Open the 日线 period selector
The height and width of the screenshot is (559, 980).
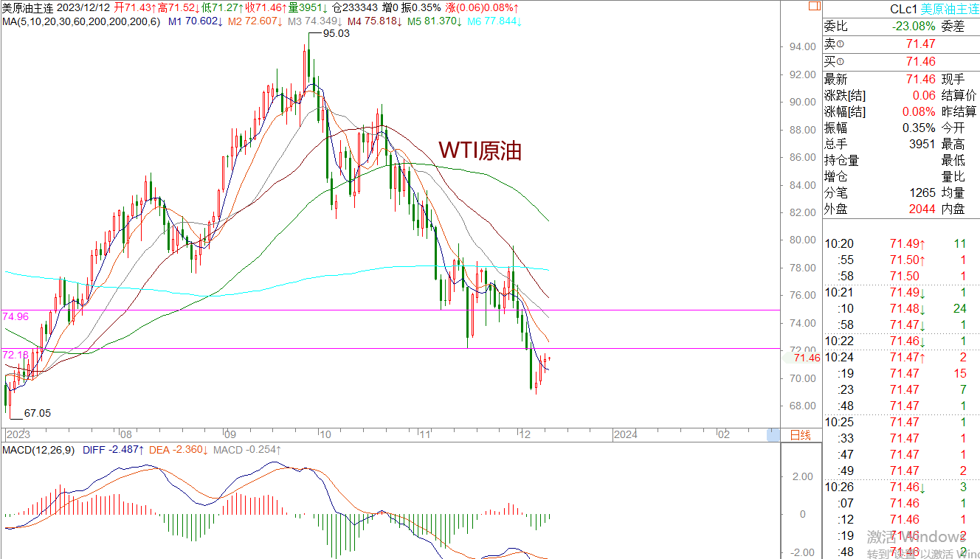pyautogui.click(x=801, y=434)
